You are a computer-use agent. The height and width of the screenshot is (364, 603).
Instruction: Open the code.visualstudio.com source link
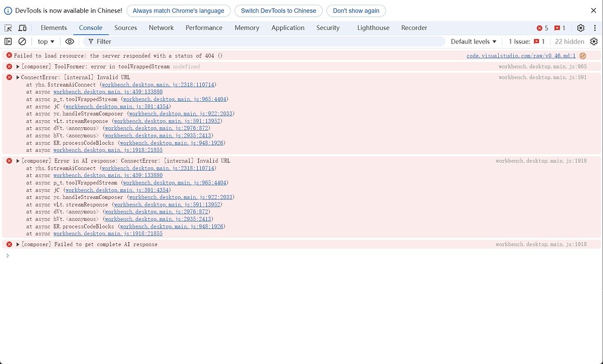pyautogui.click(x=522, y=55)
